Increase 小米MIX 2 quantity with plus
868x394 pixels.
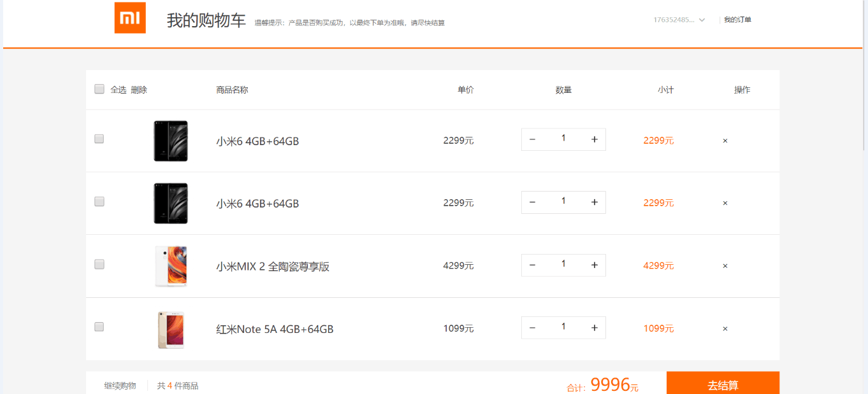pyautogui.click(x=595, y=265)
